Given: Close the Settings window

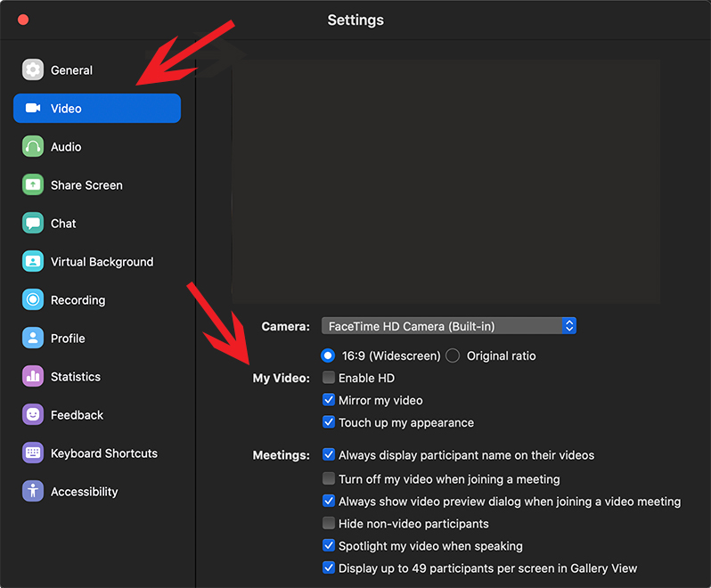Looking at the screenshot, I should pyautogui.click(x=23, y=20).
